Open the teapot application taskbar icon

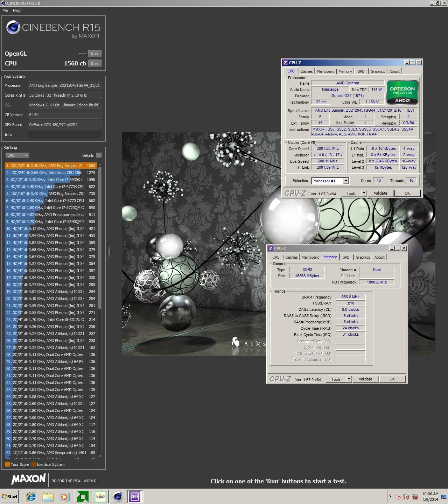[x=100, y=496]
